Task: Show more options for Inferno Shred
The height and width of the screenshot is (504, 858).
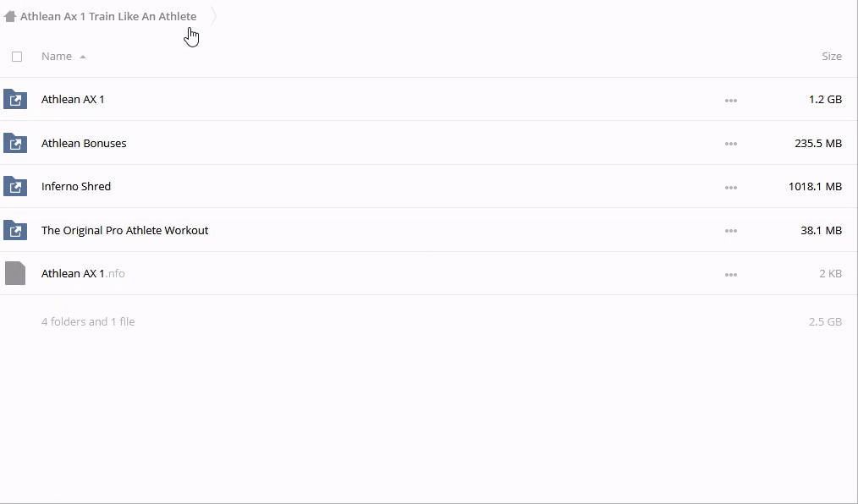Action: [x=730, y=187]
